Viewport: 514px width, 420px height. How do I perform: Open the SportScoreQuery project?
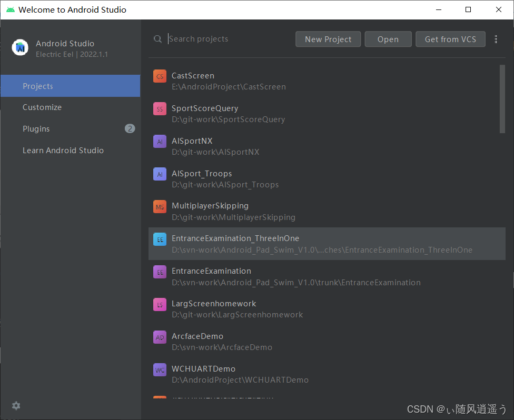coord(327,114)
